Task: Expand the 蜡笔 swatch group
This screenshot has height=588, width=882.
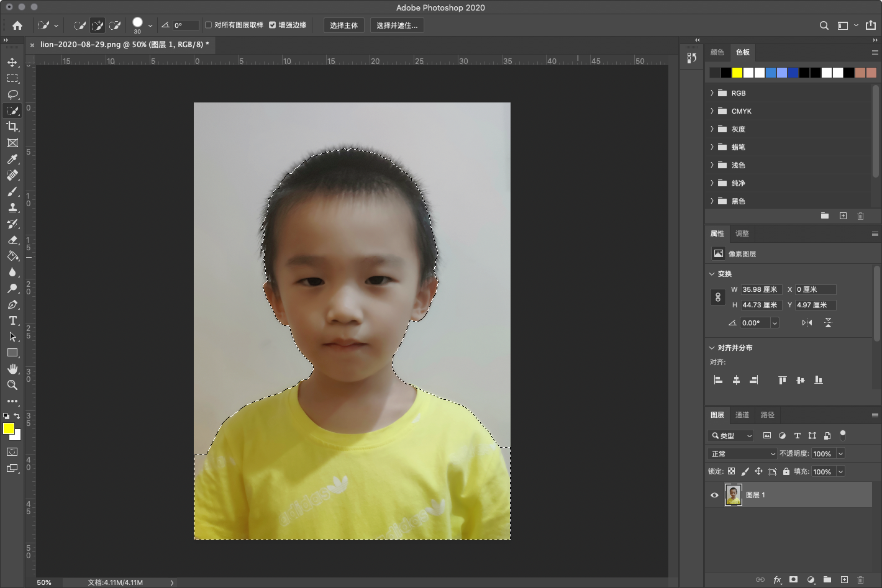Action: (712, 147)
